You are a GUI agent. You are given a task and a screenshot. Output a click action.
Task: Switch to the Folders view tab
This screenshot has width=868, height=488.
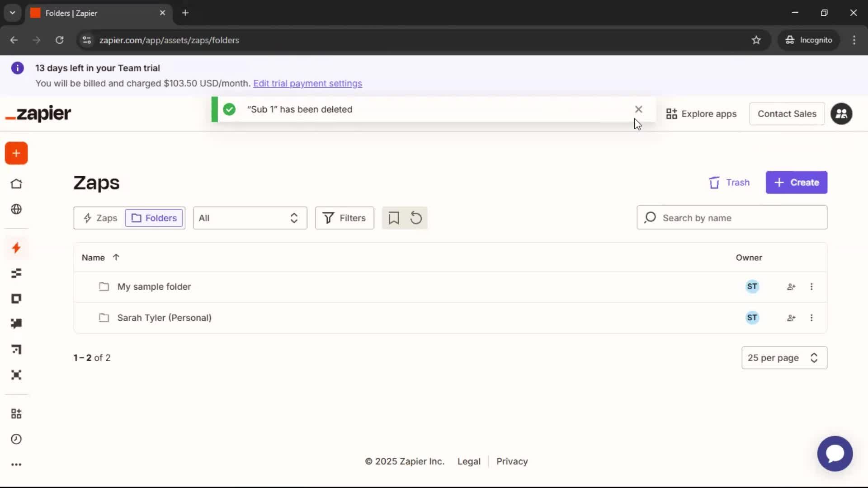tap(154, 218)
